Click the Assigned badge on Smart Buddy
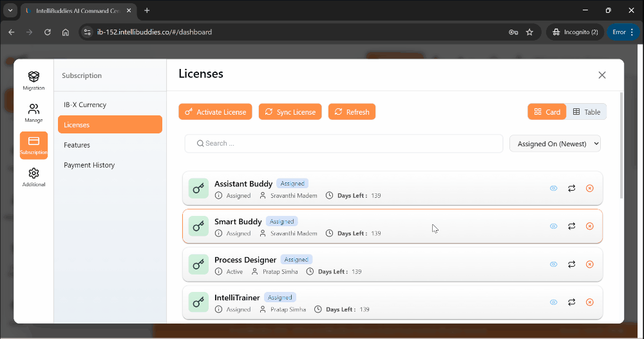Image resolution: width=644 pixels, height=339 pixels. pyautogui.click(x=282, y=222)
